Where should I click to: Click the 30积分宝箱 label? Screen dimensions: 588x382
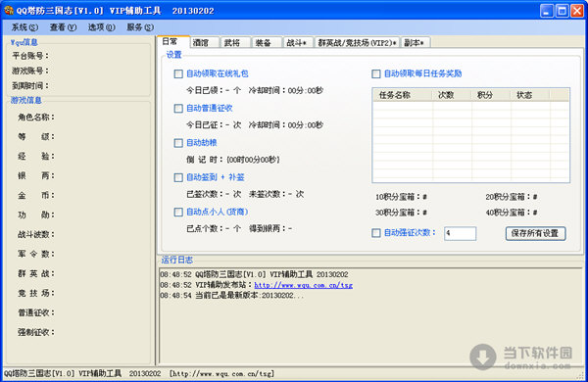click(401, 213)
